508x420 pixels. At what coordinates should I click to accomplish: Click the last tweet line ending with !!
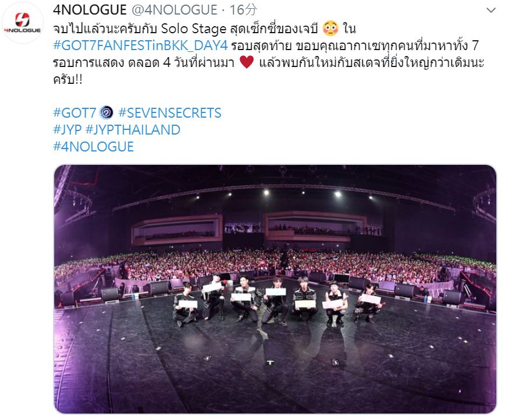click(x=68, y=79)
